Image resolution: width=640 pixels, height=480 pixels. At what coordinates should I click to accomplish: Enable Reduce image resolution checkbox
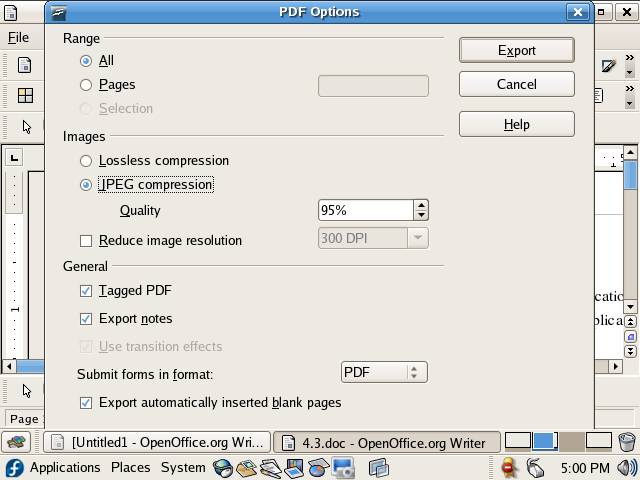[x=86, y=241]
